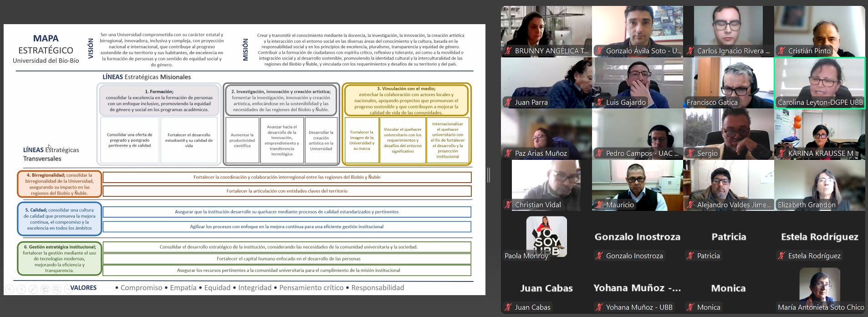Click the '4. Birregionalidad' orange box
This screenshot has height=317, width=868.
59,184
